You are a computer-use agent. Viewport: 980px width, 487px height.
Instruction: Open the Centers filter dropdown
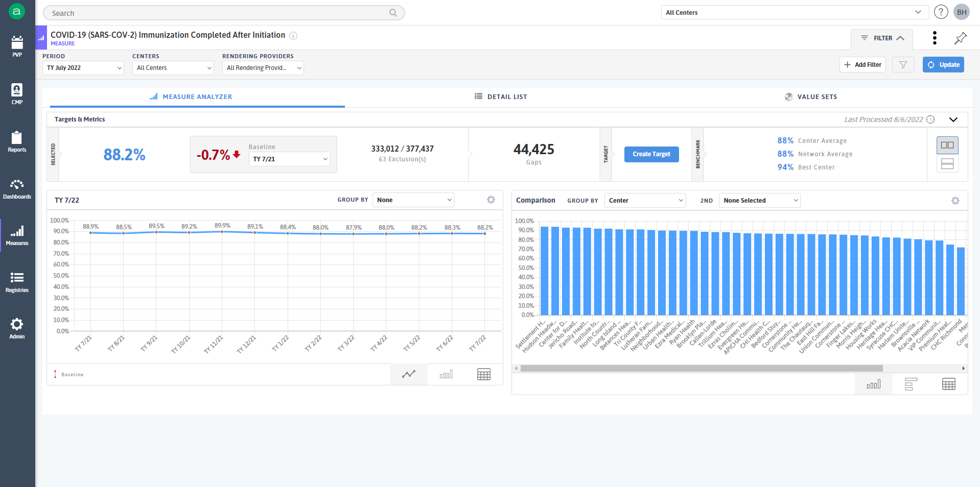[173, 68]
